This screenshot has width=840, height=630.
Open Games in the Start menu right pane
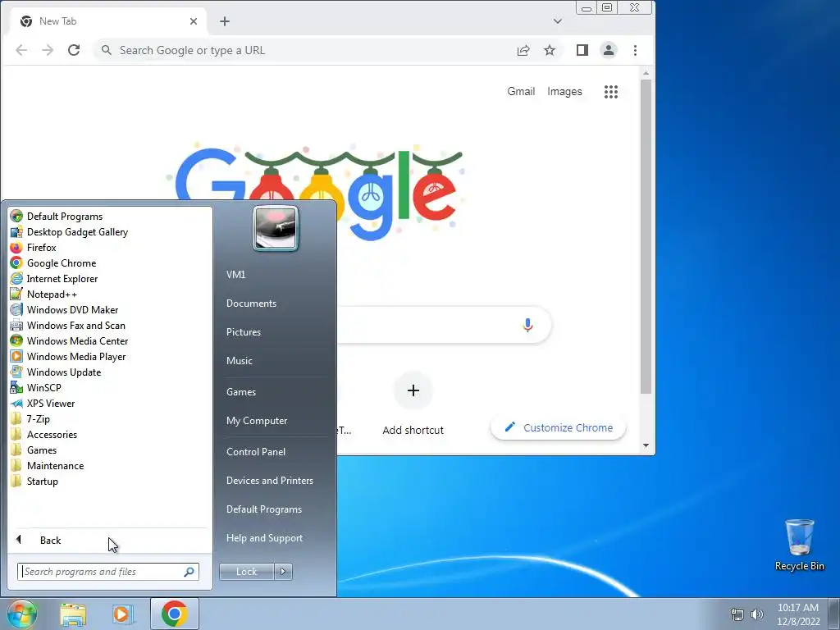coord(241,392)
